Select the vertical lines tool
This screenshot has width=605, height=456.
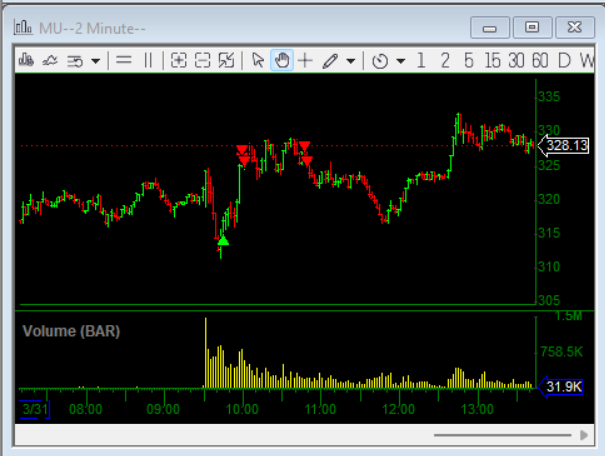tap(148, 61)
